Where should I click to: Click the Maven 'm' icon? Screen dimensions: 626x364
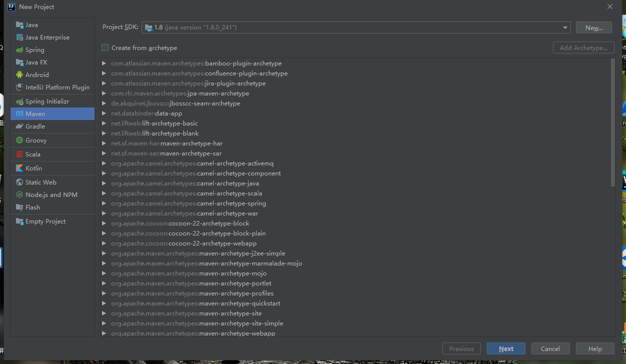pyautogui.click(x=20, y=114)
